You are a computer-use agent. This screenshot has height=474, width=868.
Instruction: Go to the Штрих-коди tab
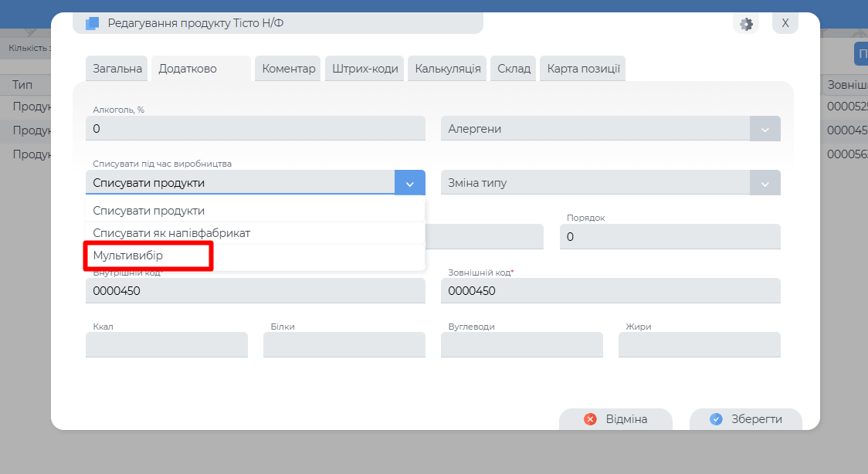pyautogui.click(x=364, y=69)
